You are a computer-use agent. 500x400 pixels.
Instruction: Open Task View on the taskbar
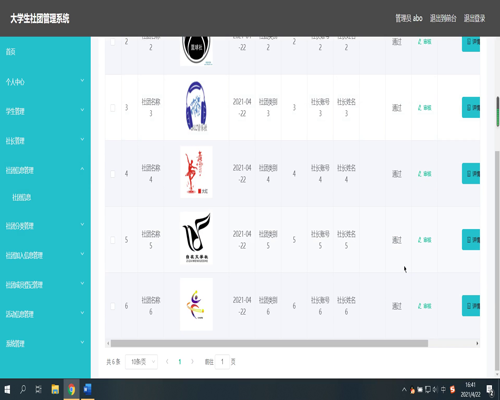pyautogui.click(x=39, y=389)
